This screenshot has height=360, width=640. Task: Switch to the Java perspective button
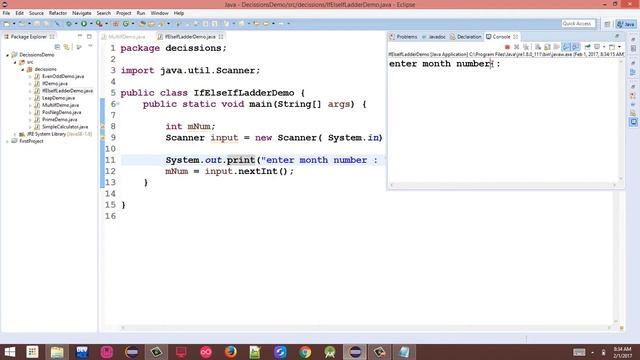pyautogui.click(x=626, y=24)
